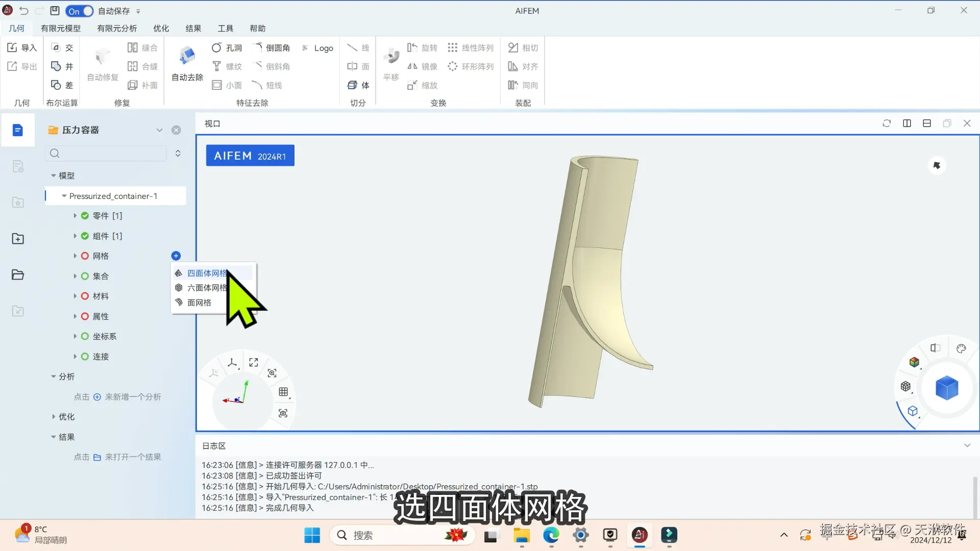Click the viewport split view toggle

pos(906,123)
